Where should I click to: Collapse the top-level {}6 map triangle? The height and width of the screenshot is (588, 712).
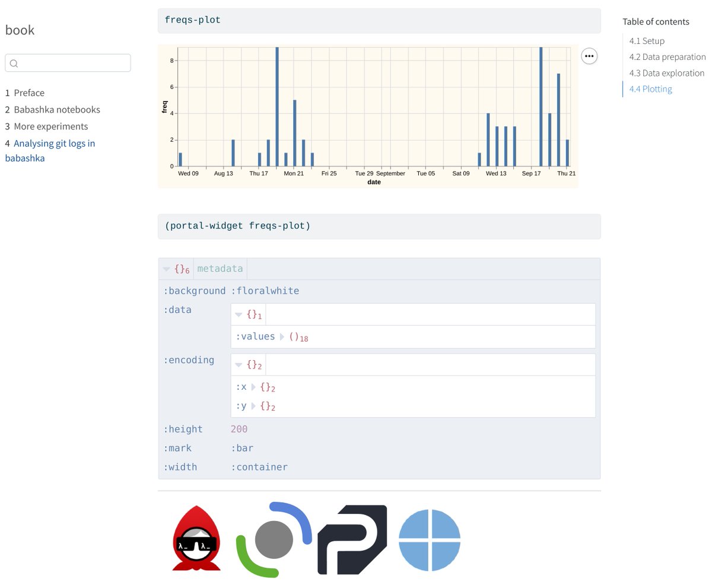coord(167,269)
